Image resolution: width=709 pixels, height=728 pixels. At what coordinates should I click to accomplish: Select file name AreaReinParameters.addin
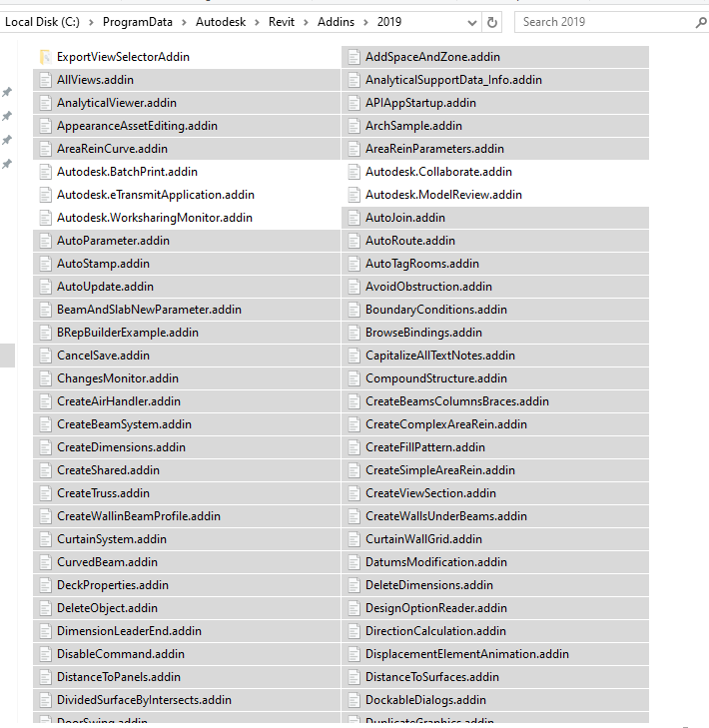[x=434, y=149]
